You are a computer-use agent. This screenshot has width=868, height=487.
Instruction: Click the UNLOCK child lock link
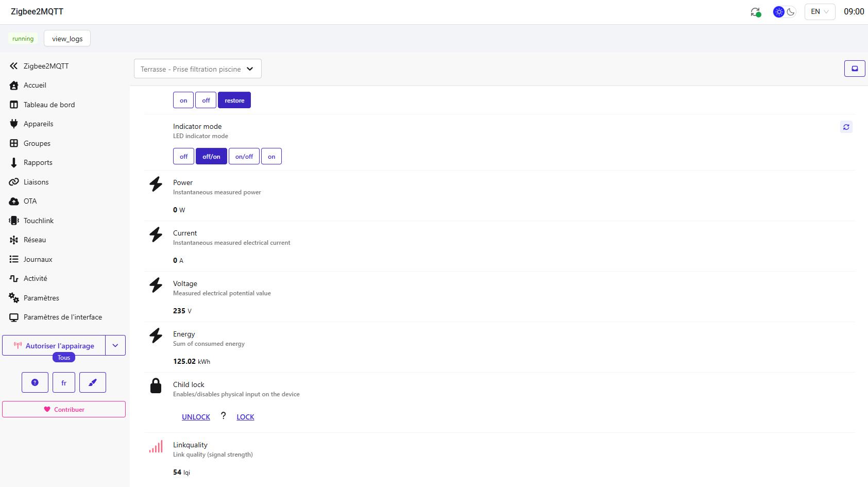(196, 417)
